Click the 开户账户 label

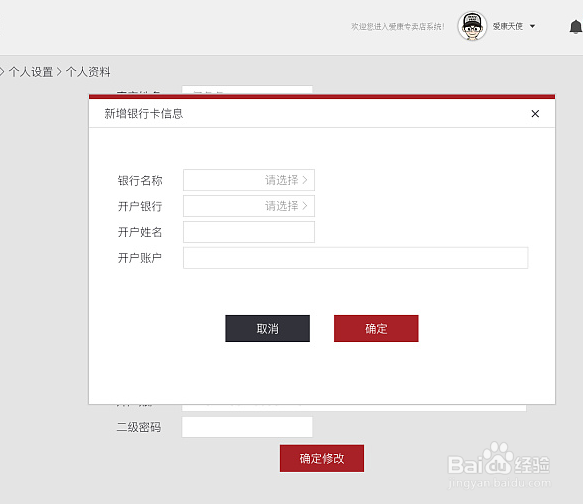(140, 258)
